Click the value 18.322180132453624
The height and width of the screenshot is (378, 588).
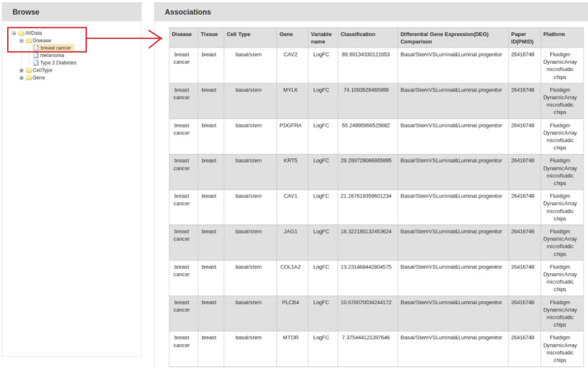[x=366, y=231]
